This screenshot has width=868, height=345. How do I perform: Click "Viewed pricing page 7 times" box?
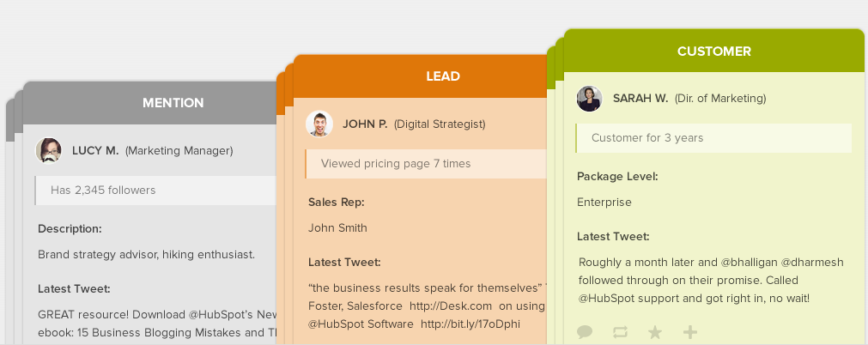(x=426, y=163)
